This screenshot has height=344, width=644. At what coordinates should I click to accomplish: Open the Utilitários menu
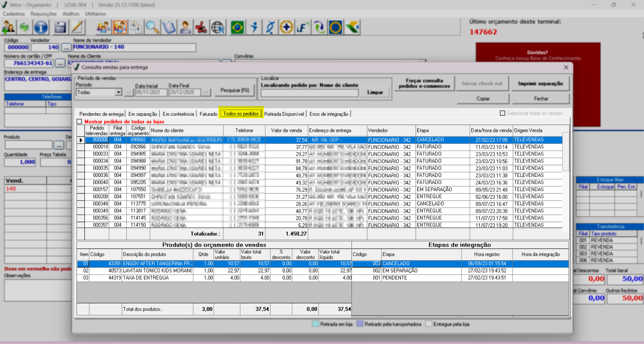pyautogui.click(x=95, y=14)
